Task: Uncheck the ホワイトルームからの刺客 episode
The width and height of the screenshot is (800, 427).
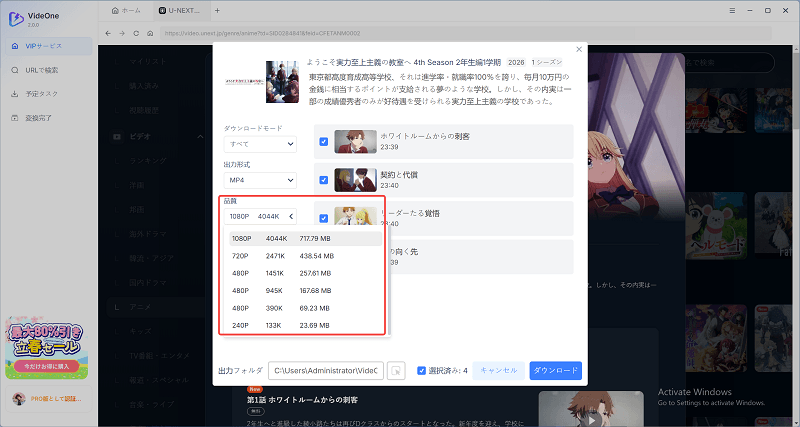Action: click(x=323, y=142)
